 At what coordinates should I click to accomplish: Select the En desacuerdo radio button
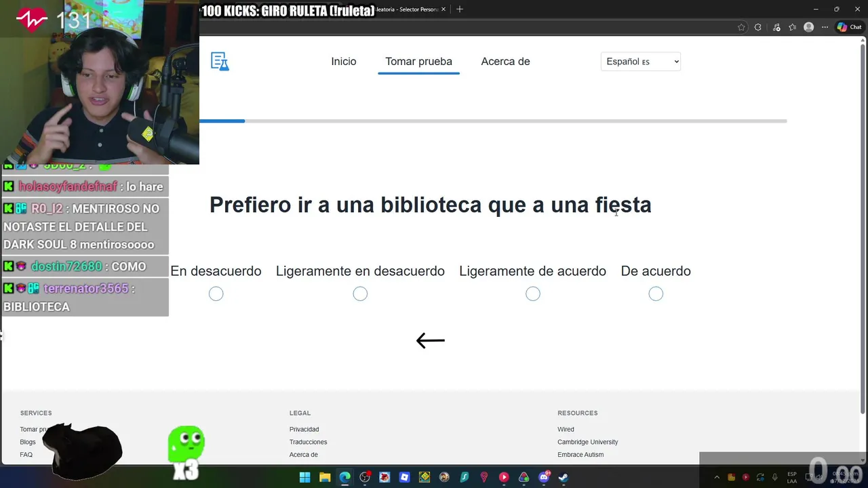[x=216, y=293]
